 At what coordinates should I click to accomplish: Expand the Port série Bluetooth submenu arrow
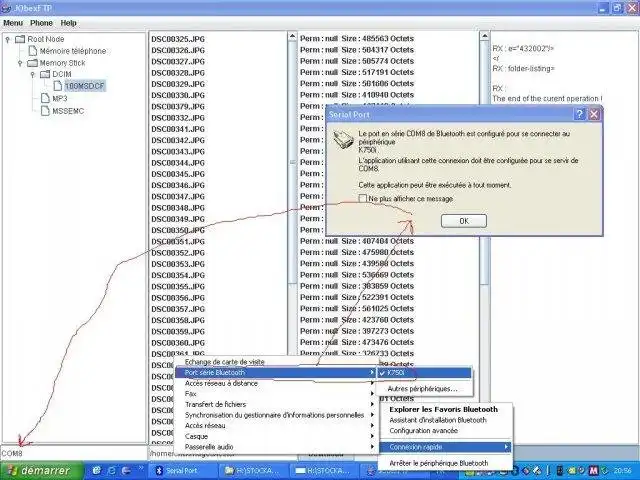pyautogui.click(x=371, y=373)
